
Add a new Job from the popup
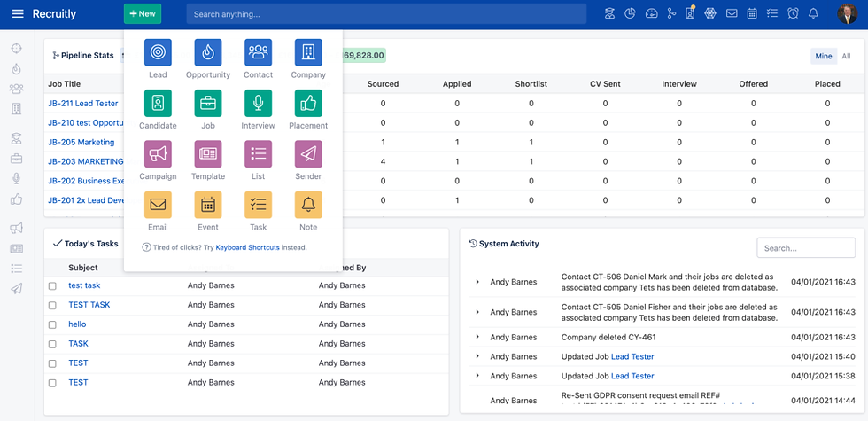208,104
